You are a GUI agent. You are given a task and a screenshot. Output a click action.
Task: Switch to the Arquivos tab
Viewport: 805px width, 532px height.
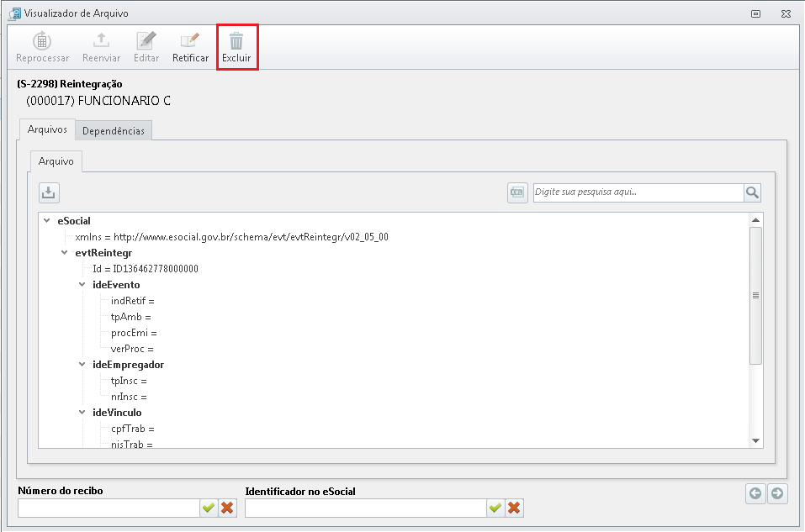click(47, 129)
